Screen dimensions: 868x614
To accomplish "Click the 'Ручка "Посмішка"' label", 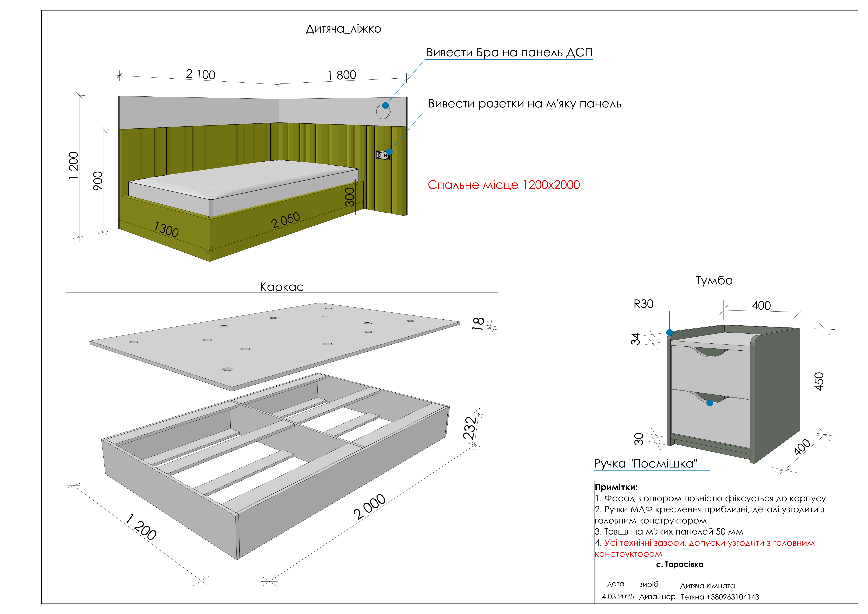I will pos(645,463).
